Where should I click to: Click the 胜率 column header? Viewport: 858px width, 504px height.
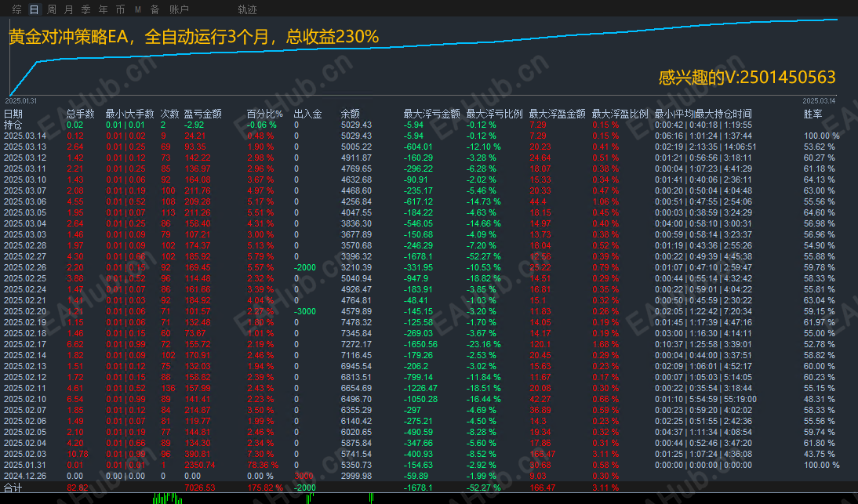point(813,114)
